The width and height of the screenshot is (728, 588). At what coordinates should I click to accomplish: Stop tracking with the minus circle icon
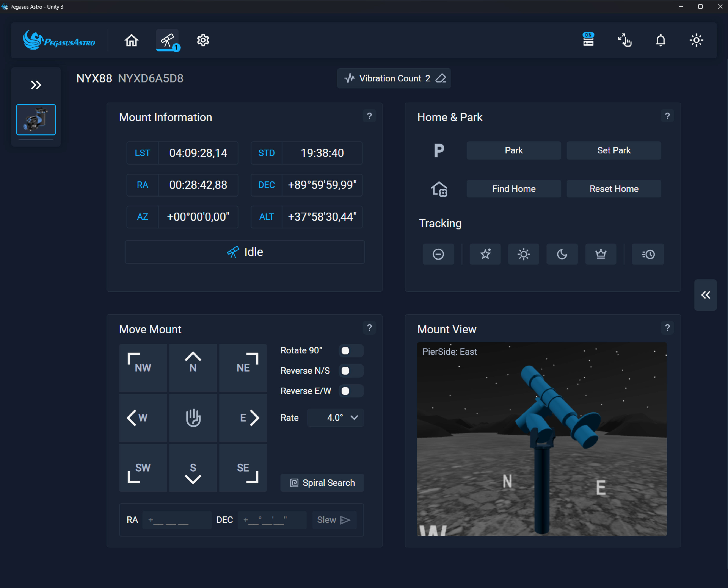[438, 254]
